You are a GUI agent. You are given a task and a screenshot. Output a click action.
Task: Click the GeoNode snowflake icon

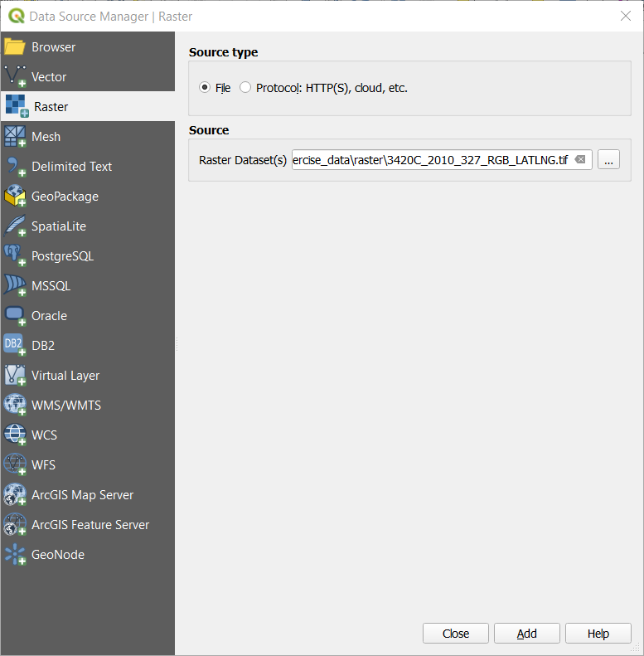(x=15, y=555)
